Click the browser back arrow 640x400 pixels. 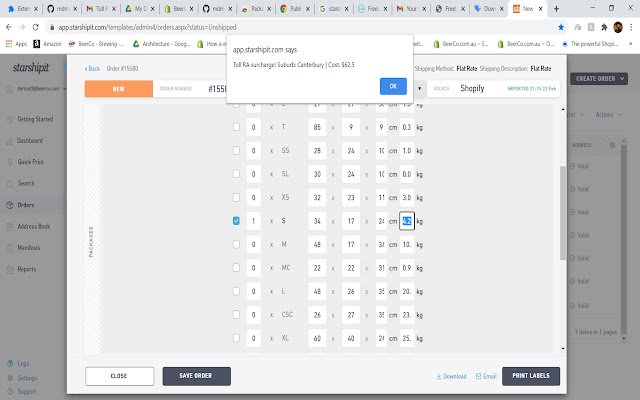[x=9, y=27]
